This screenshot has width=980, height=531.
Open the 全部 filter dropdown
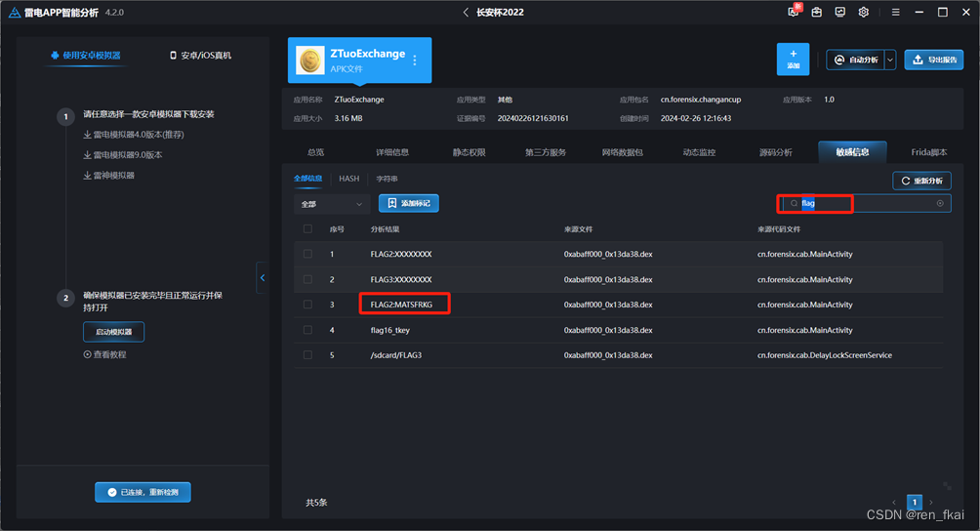click(331, 204)
